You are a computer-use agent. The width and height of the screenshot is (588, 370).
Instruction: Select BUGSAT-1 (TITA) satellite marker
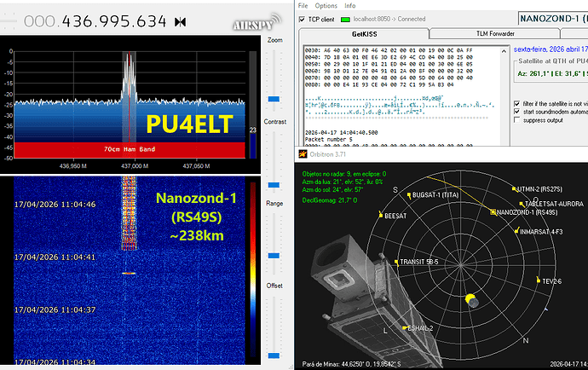point(409,195)
